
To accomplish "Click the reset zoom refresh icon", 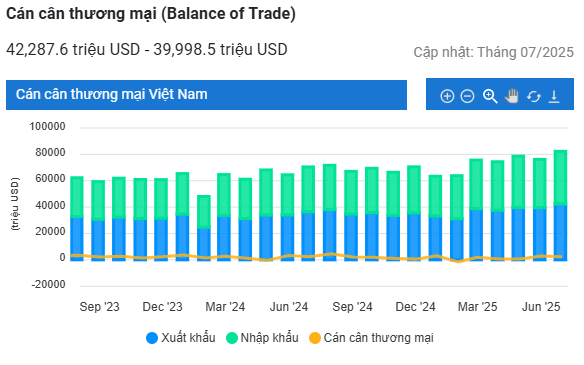I will [534, 96].
